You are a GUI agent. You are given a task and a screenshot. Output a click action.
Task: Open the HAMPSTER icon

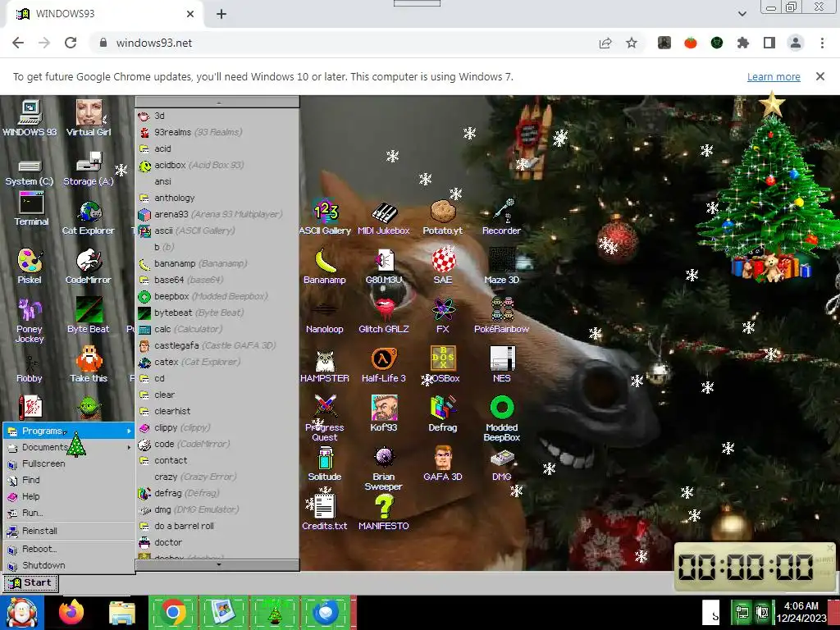325,367
